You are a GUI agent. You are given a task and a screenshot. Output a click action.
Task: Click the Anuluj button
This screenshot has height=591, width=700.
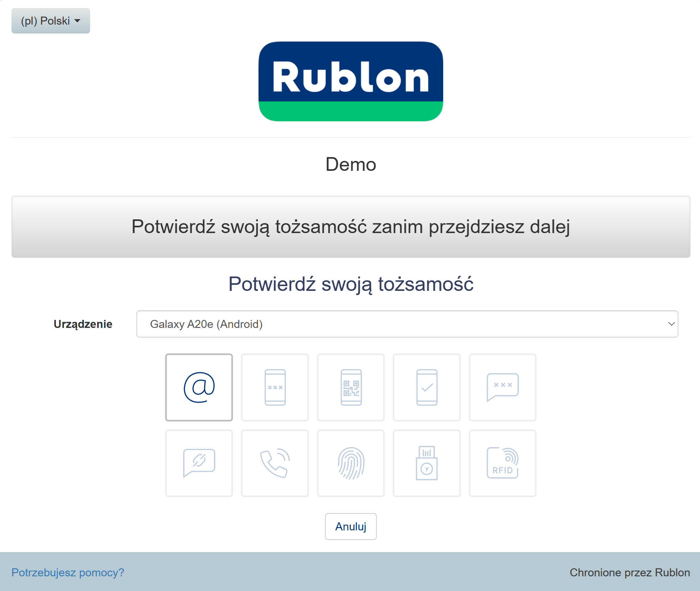[x=350, y=526]
